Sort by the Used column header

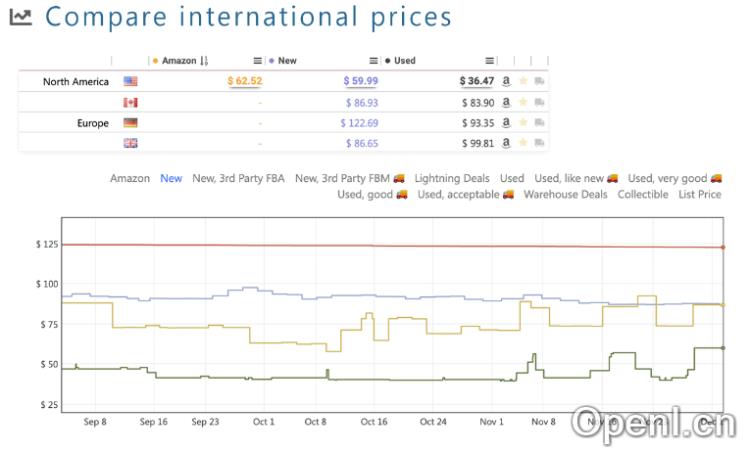[404, 61]
